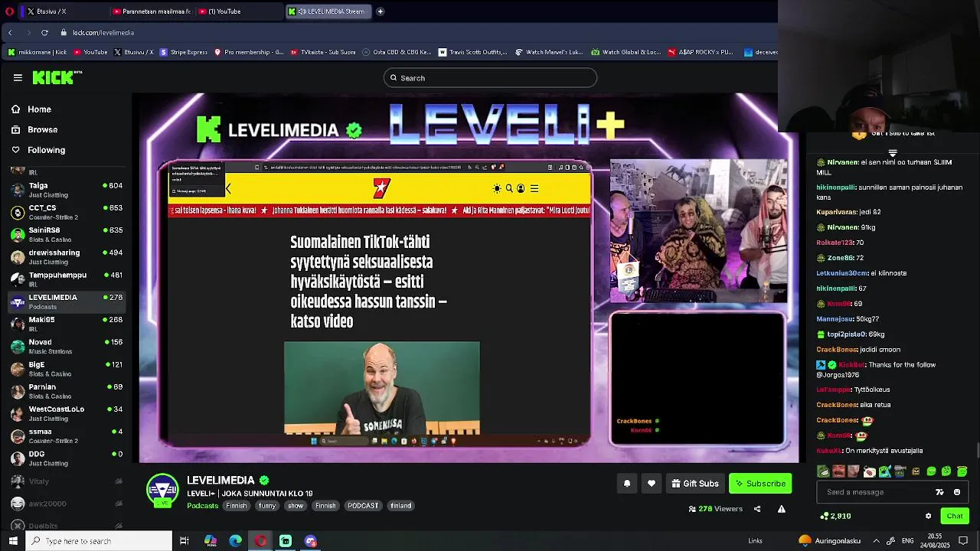
Task: Click the Kick logo
Action: tap(57, 77)
